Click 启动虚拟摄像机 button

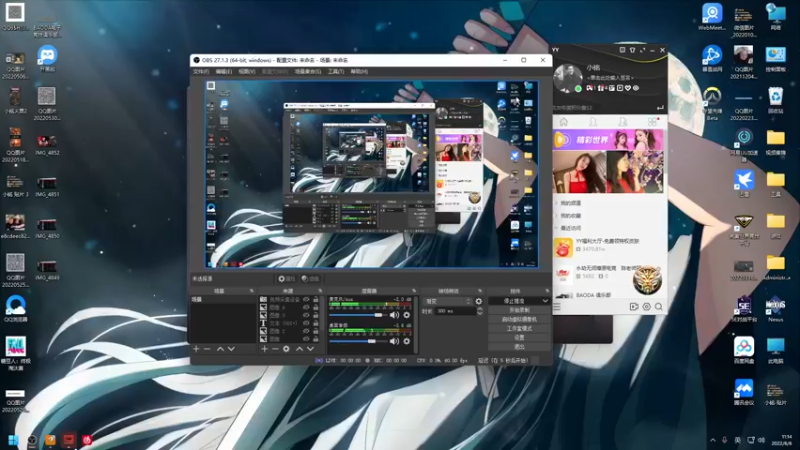click(x=519, y=319)
